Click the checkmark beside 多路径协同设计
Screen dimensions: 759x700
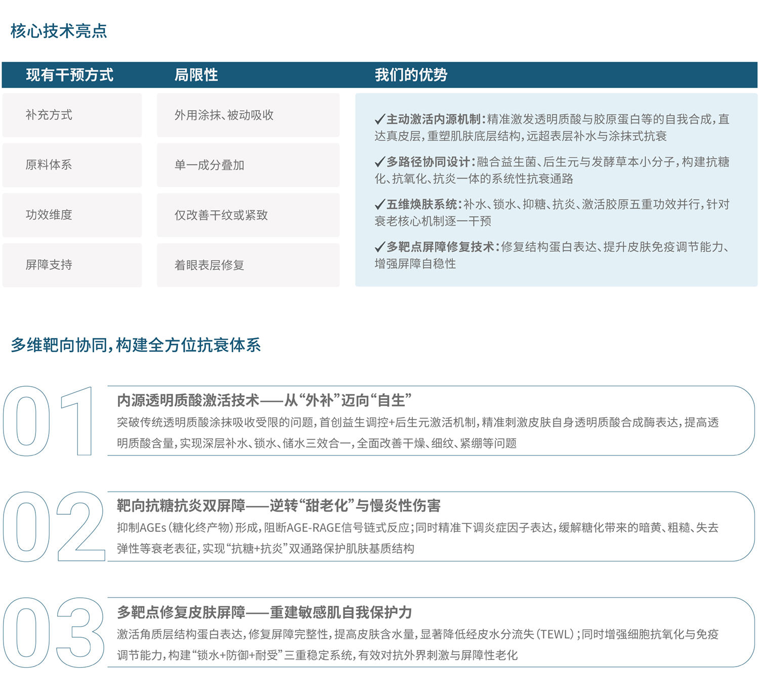coord(379,162)
